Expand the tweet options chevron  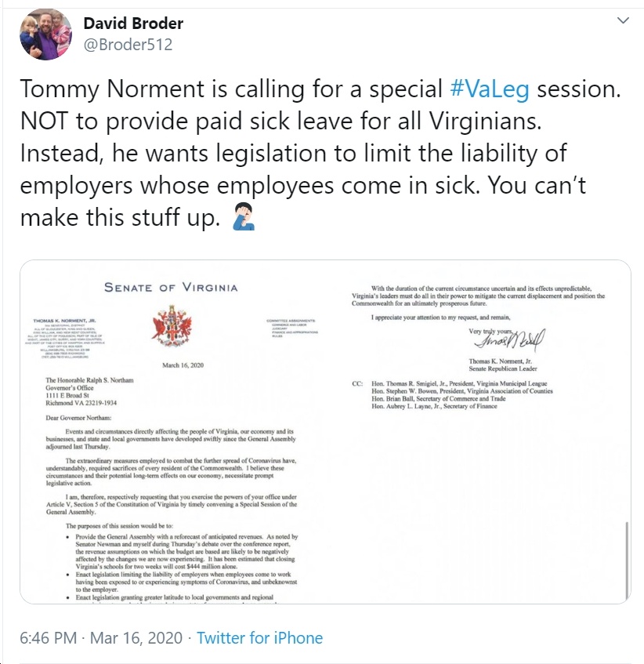pyautogui.click(x=623, y=20)
